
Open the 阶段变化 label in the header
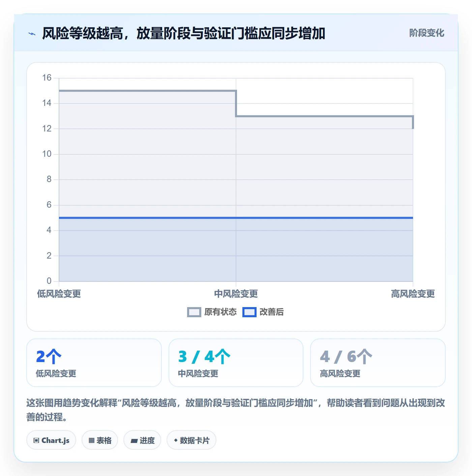click(426, 33)
